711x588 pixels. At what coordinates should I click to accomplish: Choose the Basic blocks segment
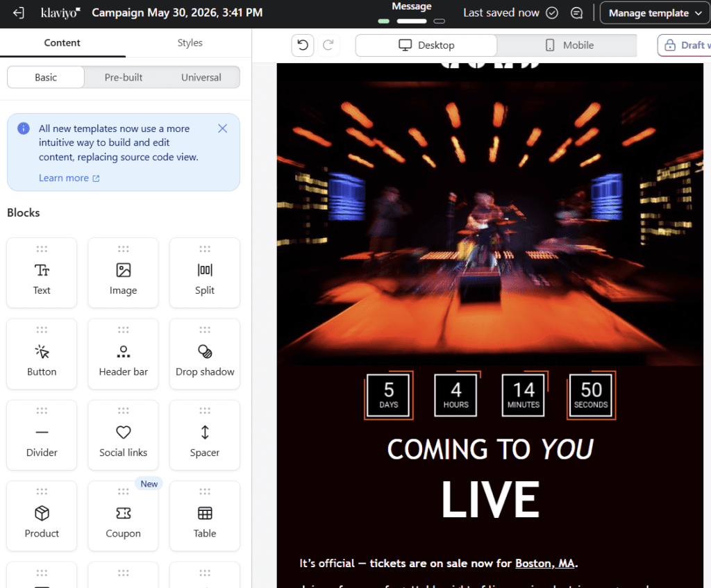coord(46,78)
